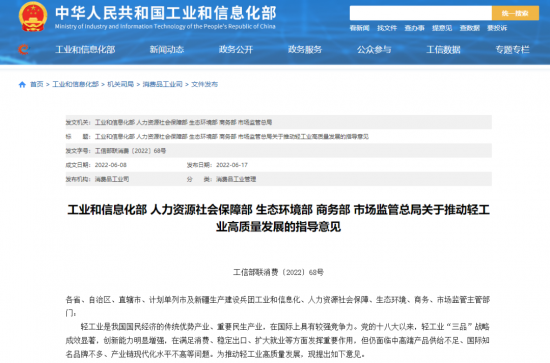Click the orange e icon in navigation bar
550x363 pixels.
click(24, 49)
